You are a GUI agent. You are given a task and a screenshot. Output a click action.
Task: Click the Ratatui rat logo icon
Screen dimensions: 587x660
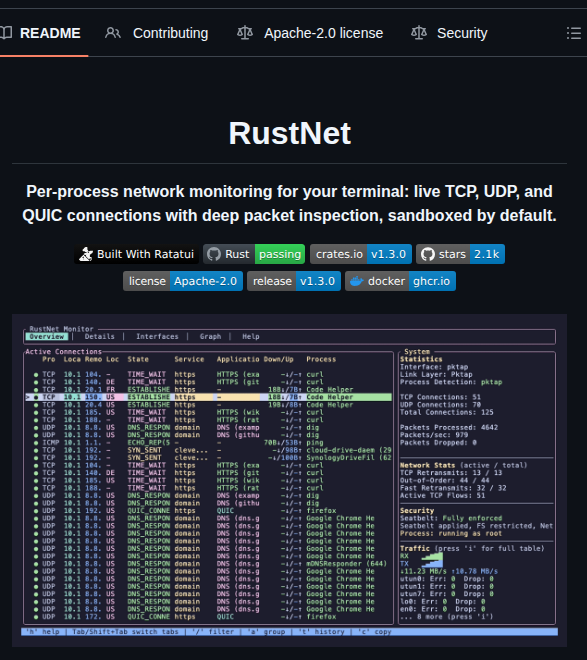point(86,254)
